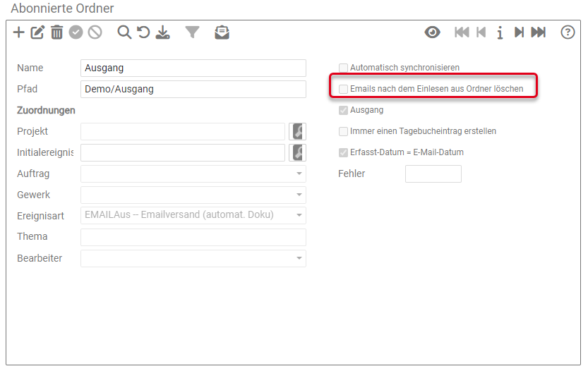Image resolution: width=588 pixels, height=371 pixels.
Task: Click into the Thema input field
Action: [x=193, y=237]
